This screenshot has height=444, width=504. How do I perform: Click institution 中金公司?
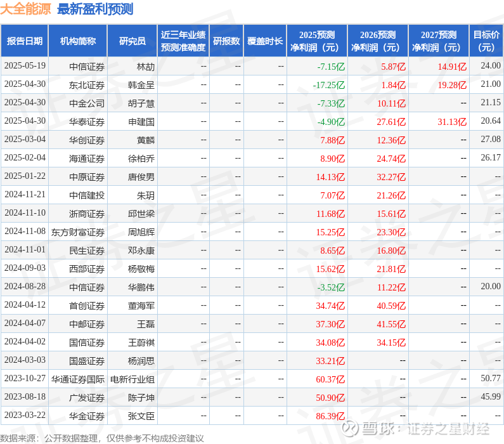(87, 103)
